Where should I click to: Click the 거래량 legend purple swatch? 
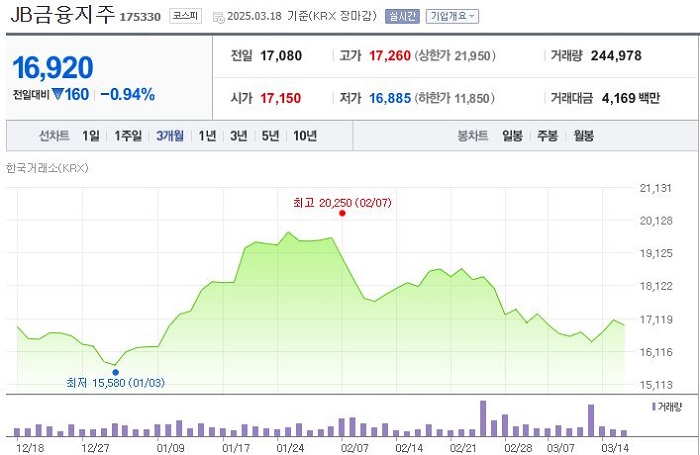pos(654,407)
